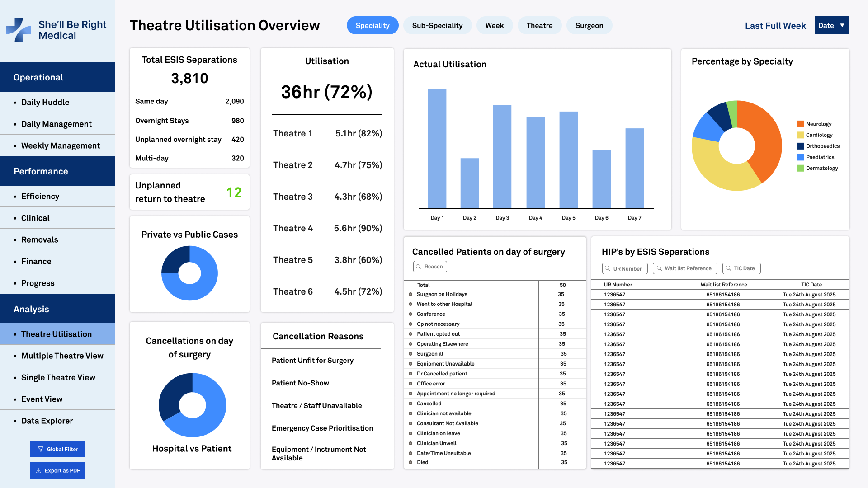This screenshot has width=868, height=488.
Task: Click the Reason search field
Action: click(430, 267)
